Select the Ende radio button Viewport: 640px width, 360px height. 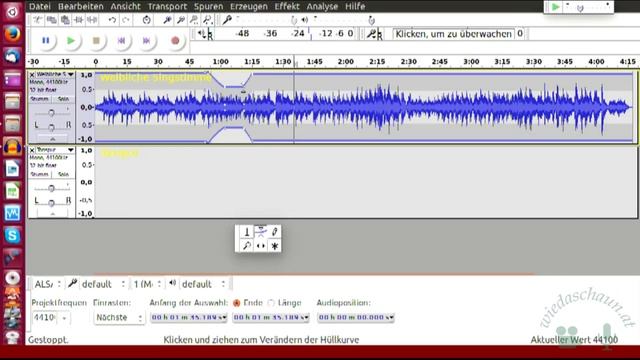(x=236, y=303)
